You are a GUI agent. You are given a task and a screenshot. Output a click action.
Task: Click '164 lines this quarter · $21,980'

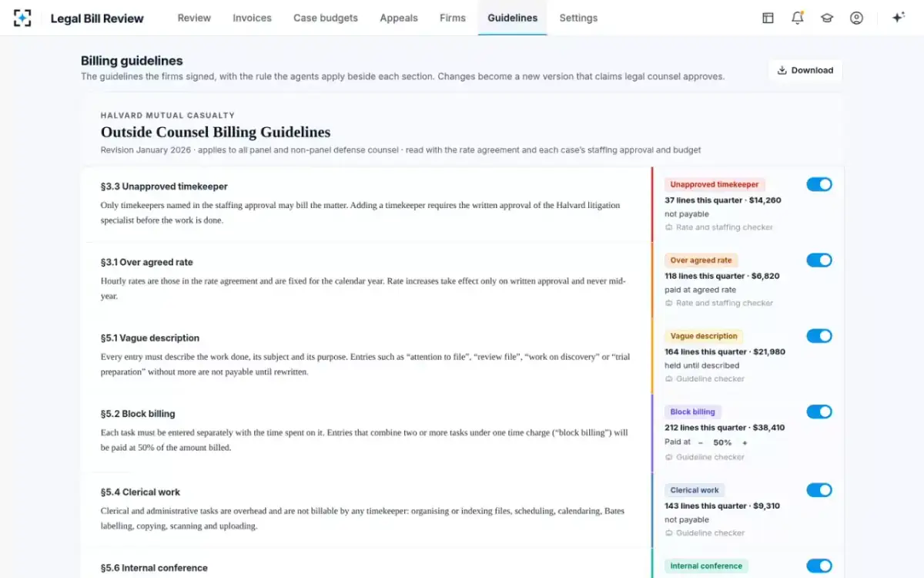(x=725, y=351)
